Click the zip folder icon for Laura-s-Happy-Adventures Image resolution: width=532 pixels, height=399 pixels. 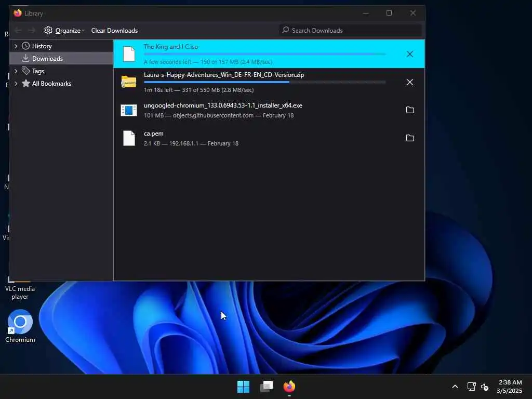[129, 82]
